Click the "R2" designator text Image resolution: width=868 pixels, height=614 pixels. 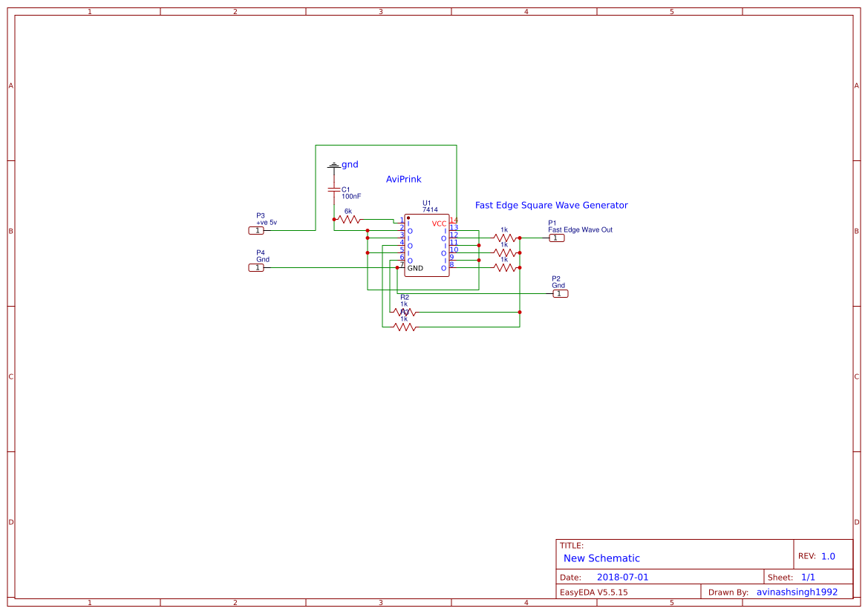click(405, 297)
